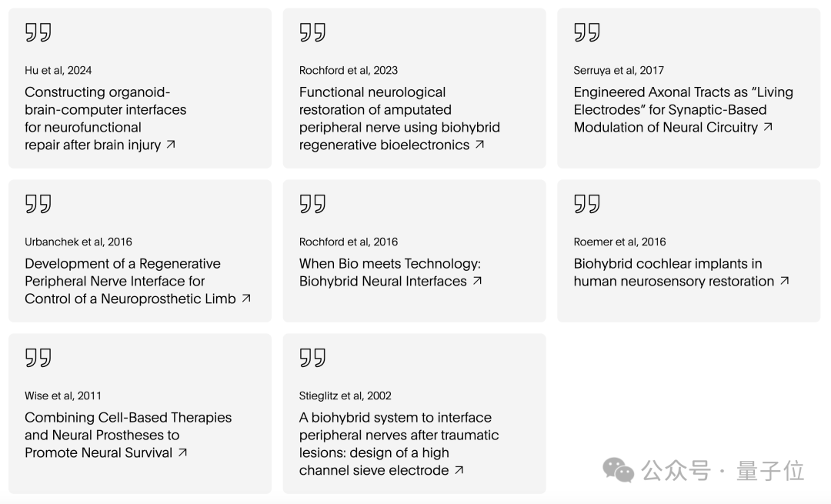
Task: Open the organoid-brain-computer interfaces paper link
Action: coord(105,118)
